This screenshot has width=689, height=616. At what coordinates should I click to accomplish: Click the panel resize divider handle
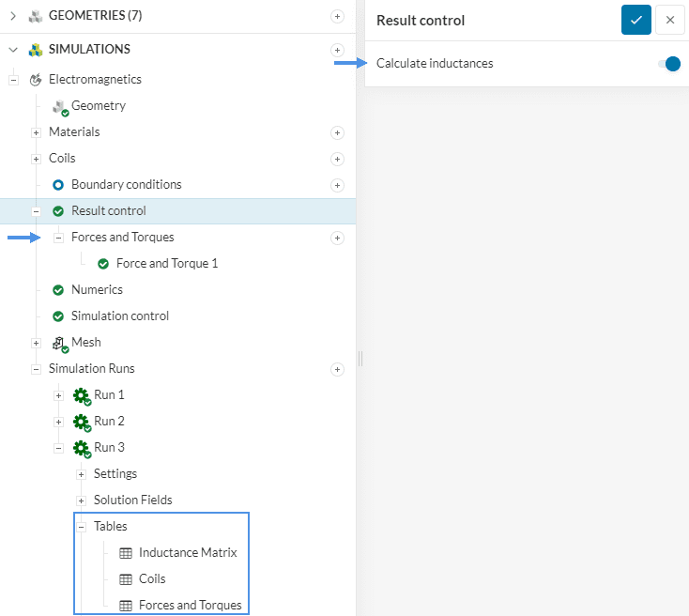pos(360,358)
